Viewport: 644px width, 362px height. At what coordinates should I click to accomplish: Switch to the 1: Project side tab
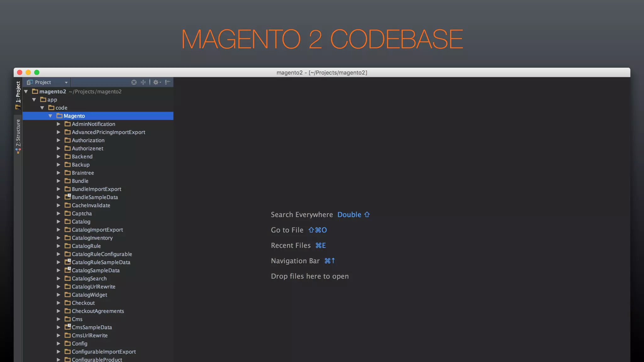pyautogui.click(x=18, y=95)
